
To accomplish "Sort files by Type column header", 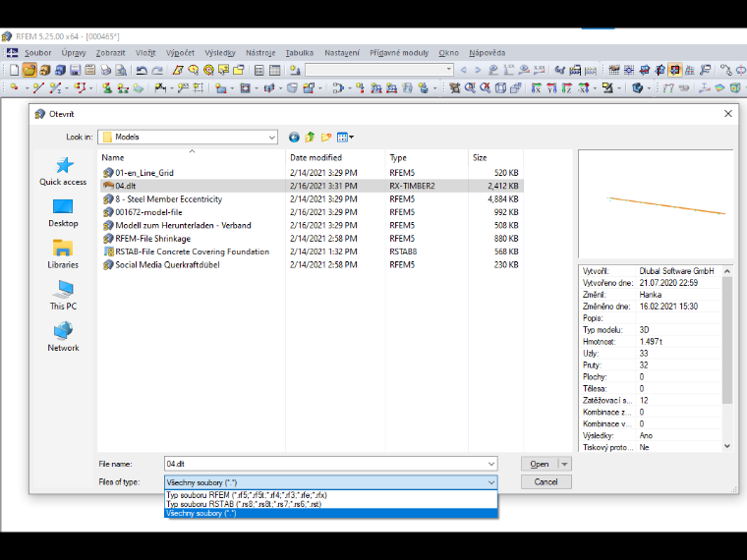I will [427, 157].
